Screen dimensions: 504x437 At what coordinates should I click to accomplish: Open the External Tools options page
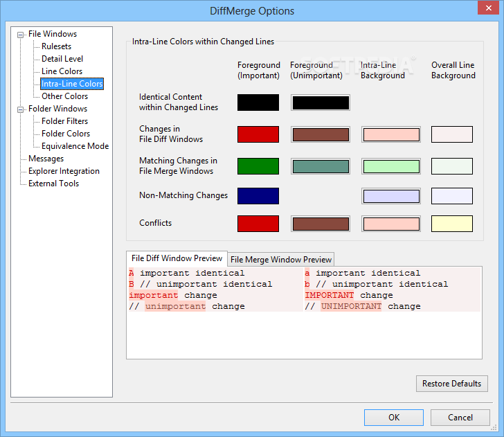point(53,184)
